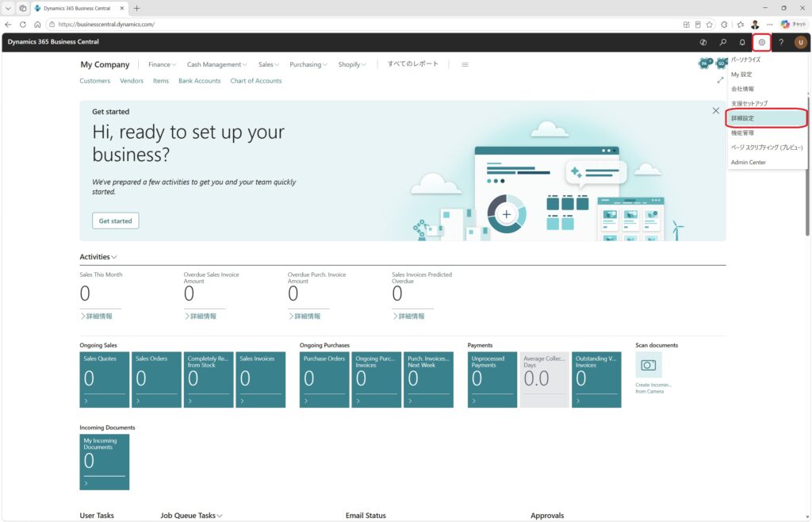Click the camera scan document icon

click(649, 365)
